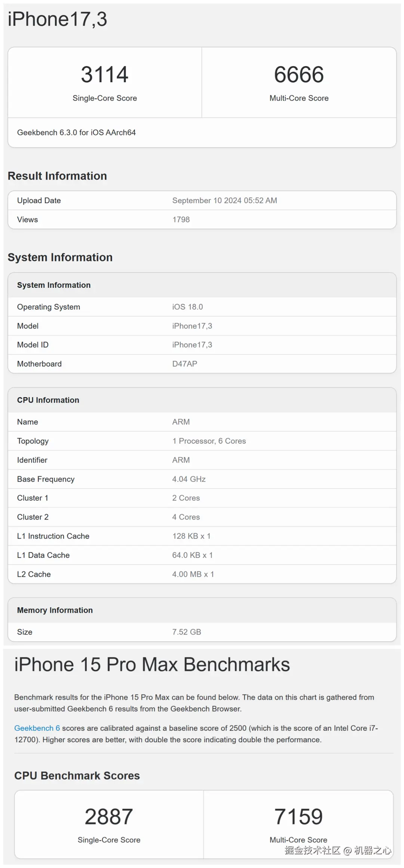Open the Geekbench 6 hyperlink
This screenshot has height=868, width=404.
[x=37, y=728]
